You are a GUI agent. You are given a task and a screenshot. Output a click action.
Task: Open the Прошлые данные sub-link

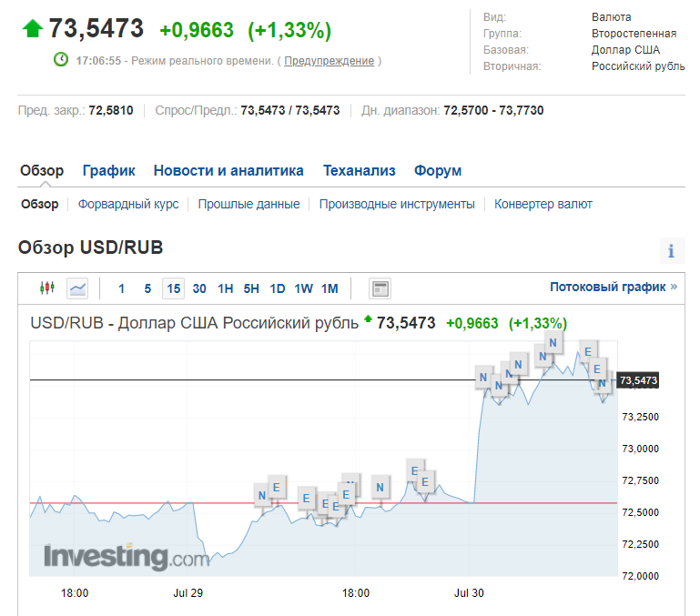click(249, 204)
